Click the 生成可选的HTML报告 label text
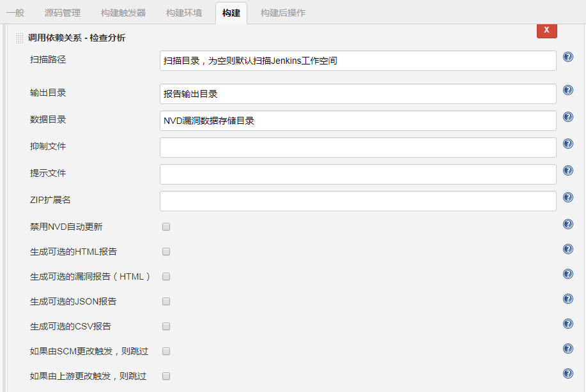 click(73, 252)
